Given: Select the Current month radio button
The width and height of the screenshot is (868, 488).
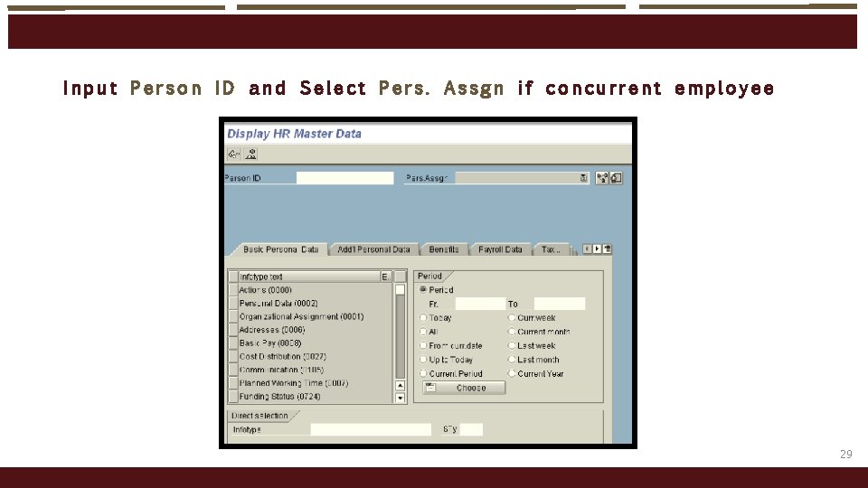Looking at the screenshot, I should pyautogui.click(x=512, y=332).
